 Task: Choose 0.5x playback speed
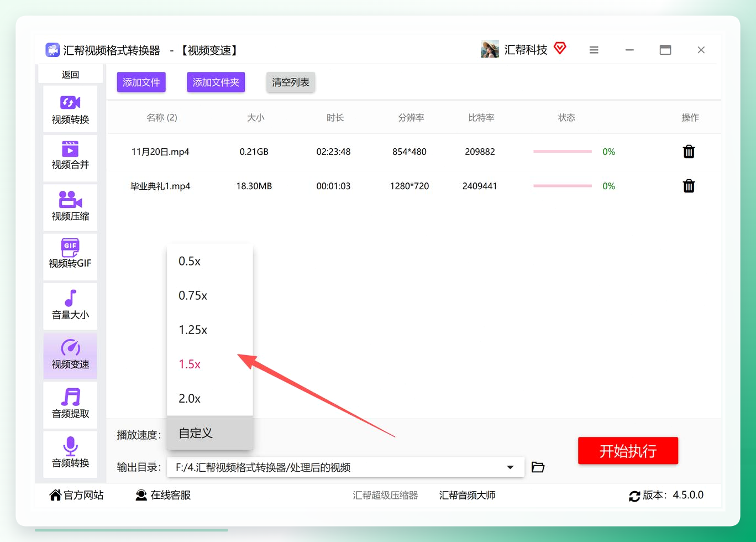(x=210, y=261)
